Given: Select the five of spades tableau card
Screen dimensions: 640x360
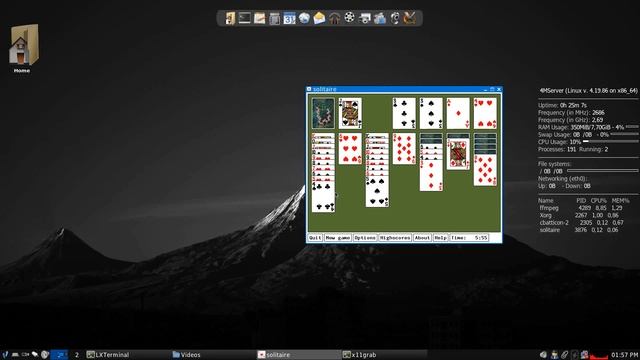Looking at the screenshot, I should pos(377,191).
